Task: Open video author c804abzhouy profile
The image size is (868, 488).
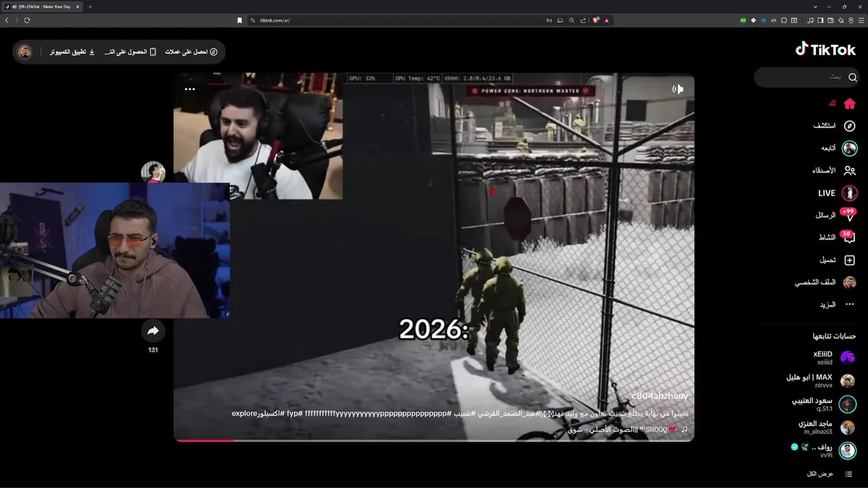Action: (659, 396)
